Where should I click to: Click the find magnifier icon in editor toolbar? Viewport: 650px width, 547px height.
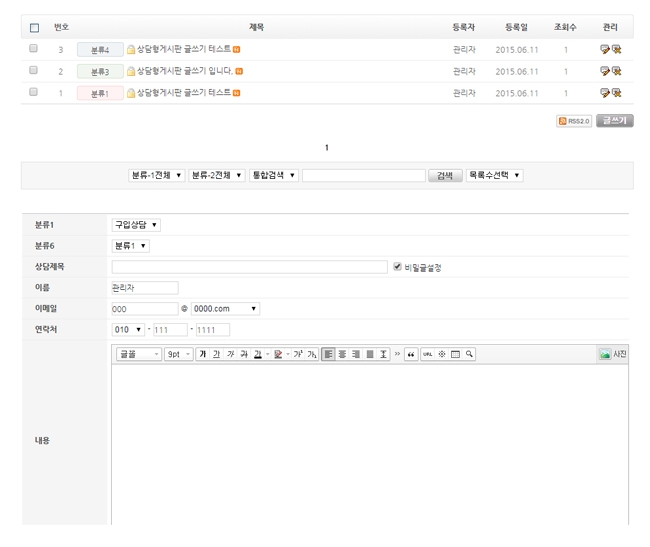(x=469, y=354)
